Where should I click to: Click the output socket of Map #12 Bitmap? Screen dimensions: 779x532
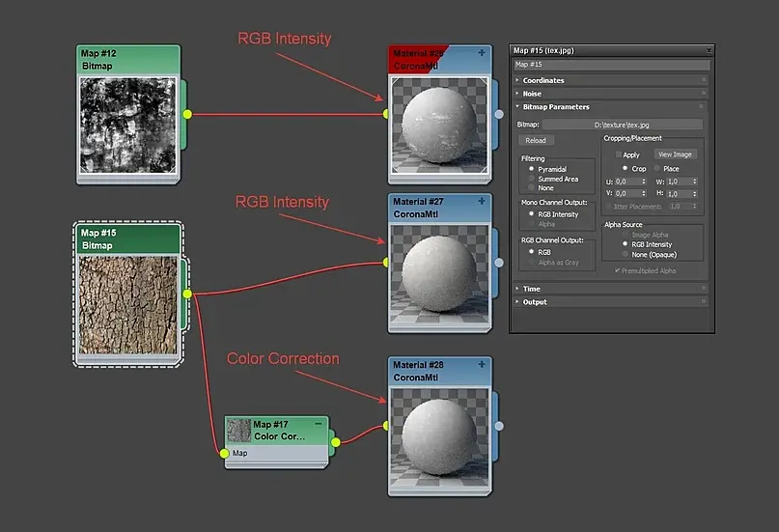(x=187, y=114)
